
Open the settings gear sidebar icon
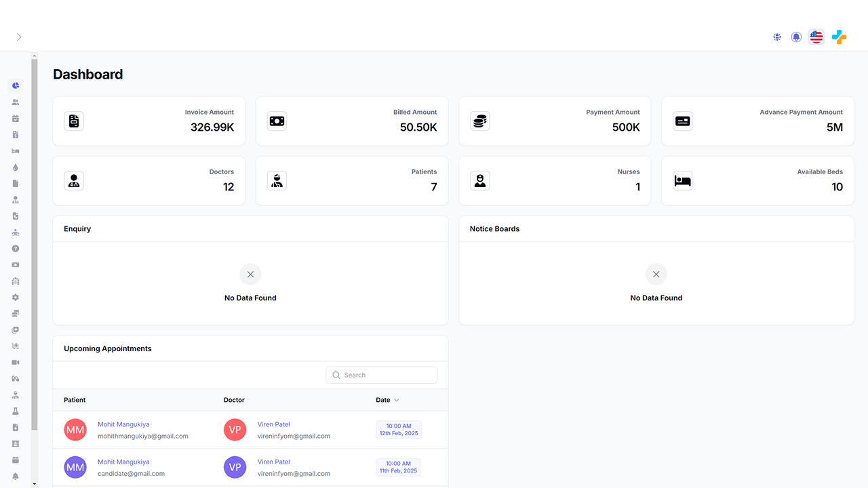[x=16, y=298]
